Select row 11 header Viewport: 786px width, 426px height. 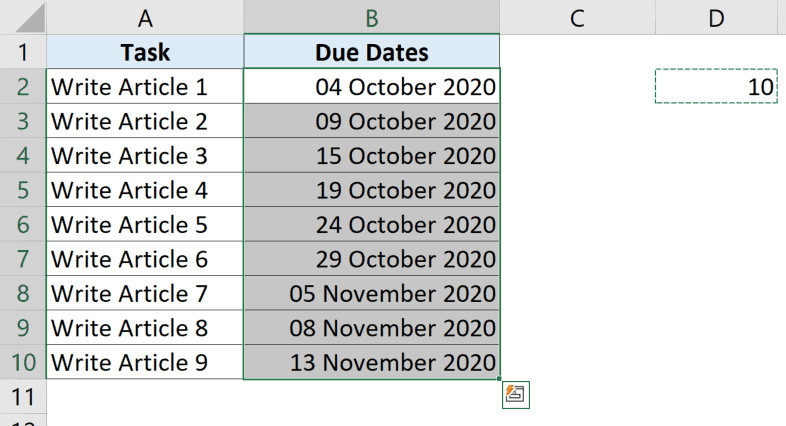click(x=23, y=394)
